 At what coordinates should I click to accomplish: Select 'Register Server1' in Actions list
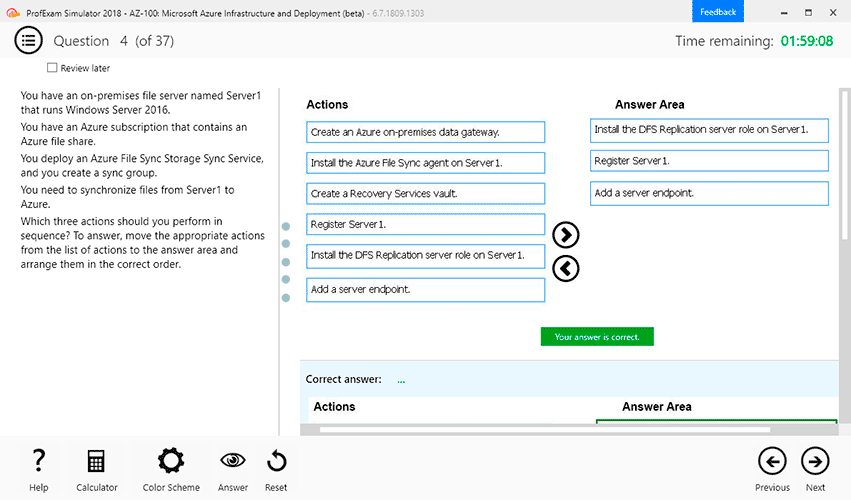click(x=426, y=224)
